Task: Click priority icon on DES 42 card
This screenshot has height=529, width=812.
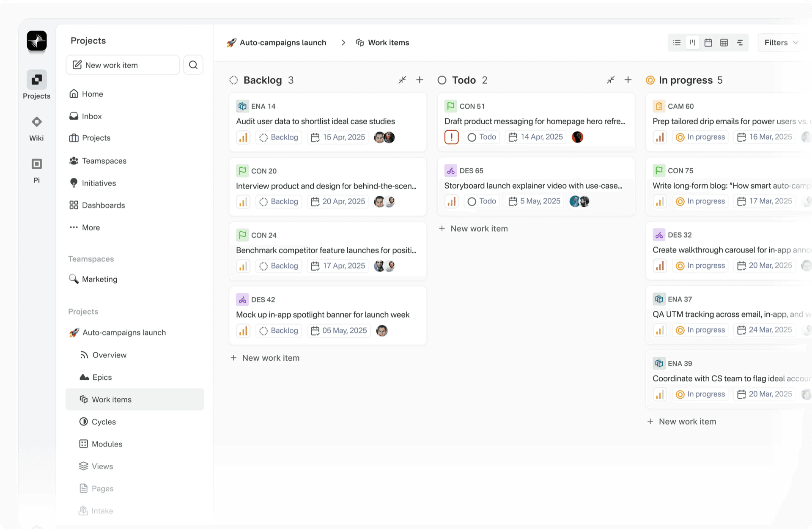Action: [x=243, y=331]
